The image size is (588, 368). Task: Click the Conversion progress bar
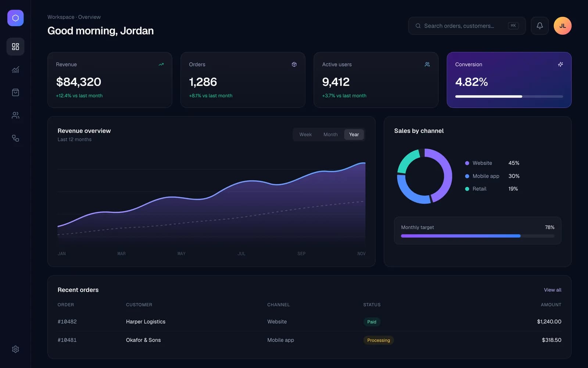[509, 96]
